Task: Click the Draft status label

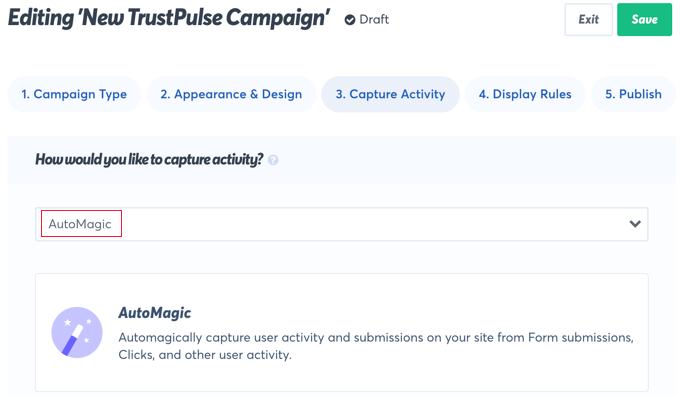Action: pos(374,20)
